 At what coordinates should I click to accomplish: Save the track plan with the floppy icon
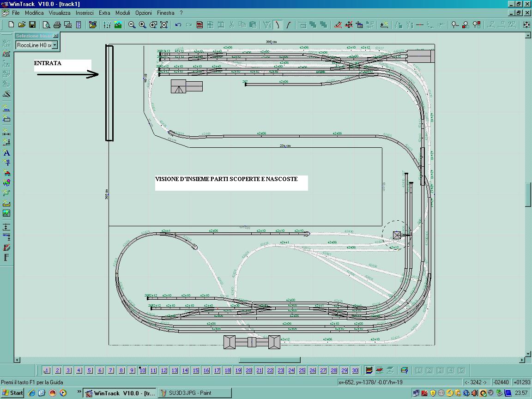tap(32, 25)
